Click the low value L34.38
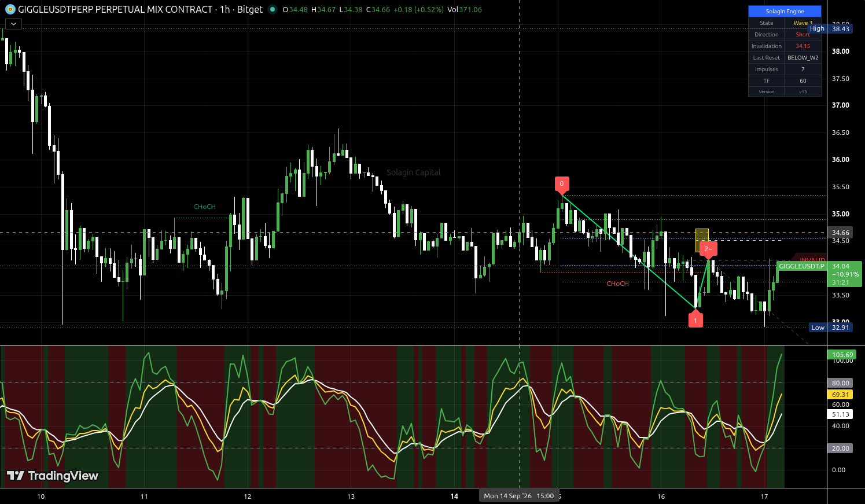The height and width of the screenshot is (504, 865). coord(351,10)
